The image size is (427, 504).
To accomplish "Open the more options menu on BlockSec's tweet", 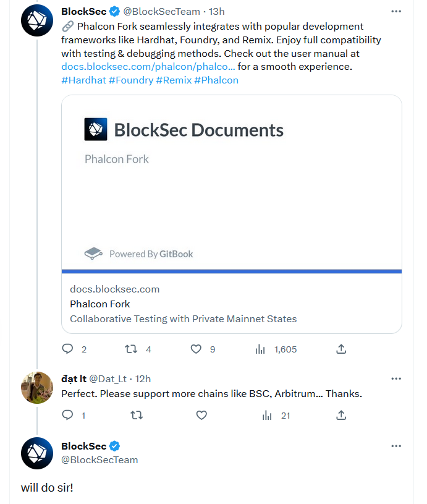I will coord(396,11).
